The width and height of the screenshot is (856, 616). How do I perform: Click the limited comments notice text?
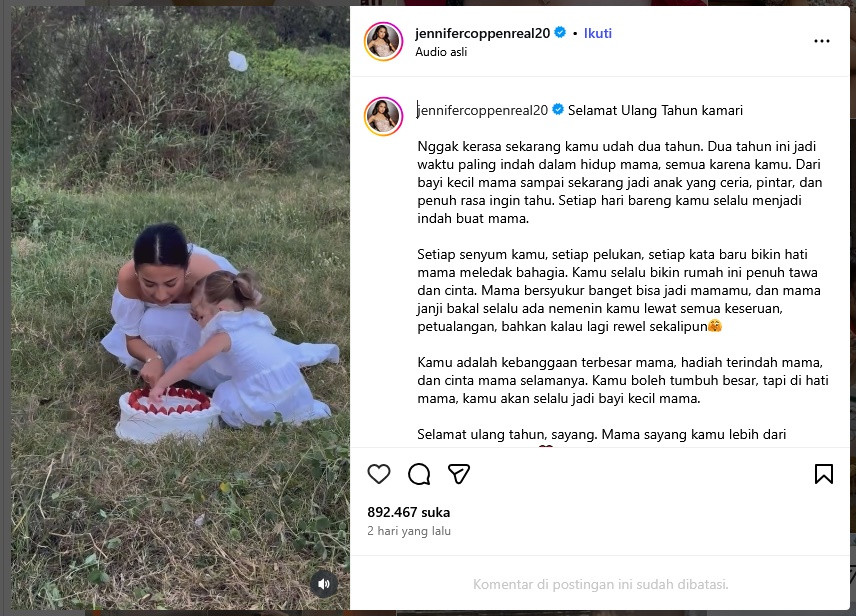(x=601, y=584)
